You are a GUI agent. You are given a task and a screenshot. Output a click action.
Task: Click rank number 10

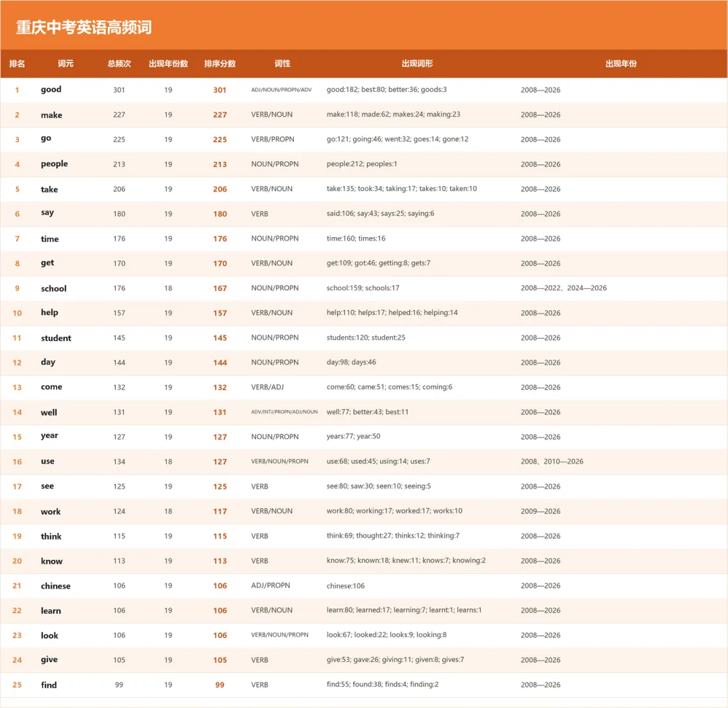tap(17, 313)
